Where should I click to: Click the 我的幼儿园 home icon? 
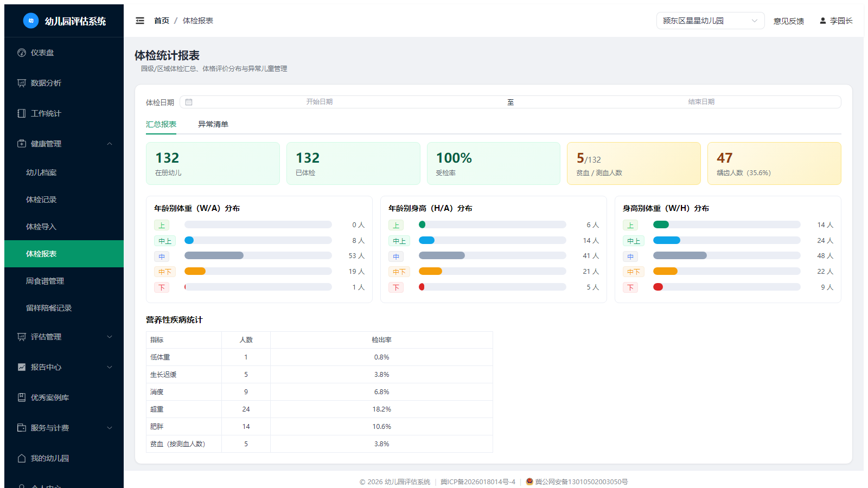22,458
